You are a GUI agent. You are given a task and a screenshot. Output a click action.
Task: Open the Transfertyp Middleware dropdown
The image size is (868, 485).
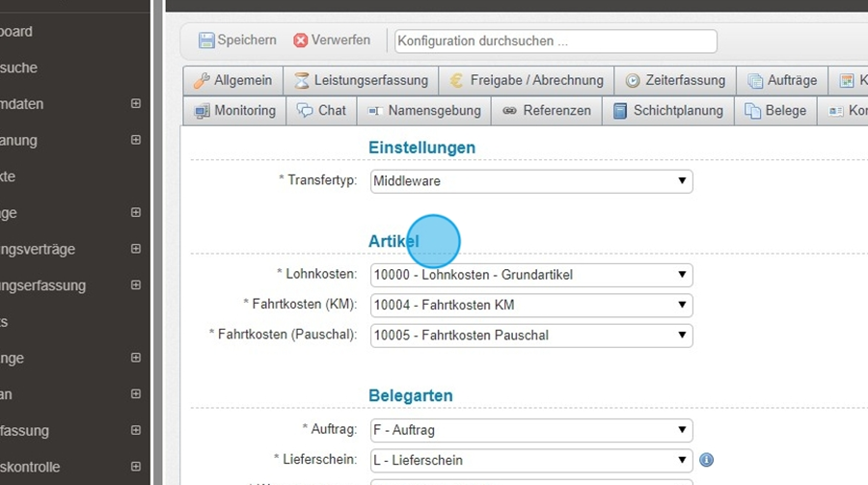pos(531,180)
